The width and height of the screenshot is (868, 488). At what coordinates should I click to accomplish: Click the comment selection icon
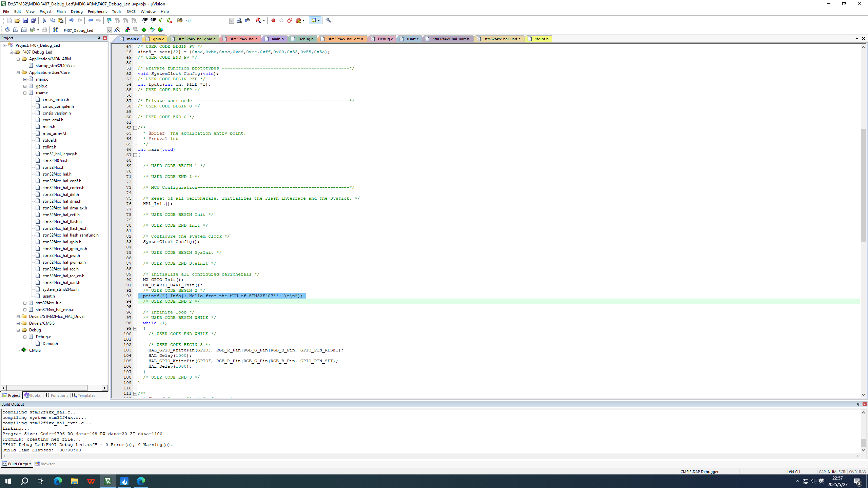tap(161, 20)
